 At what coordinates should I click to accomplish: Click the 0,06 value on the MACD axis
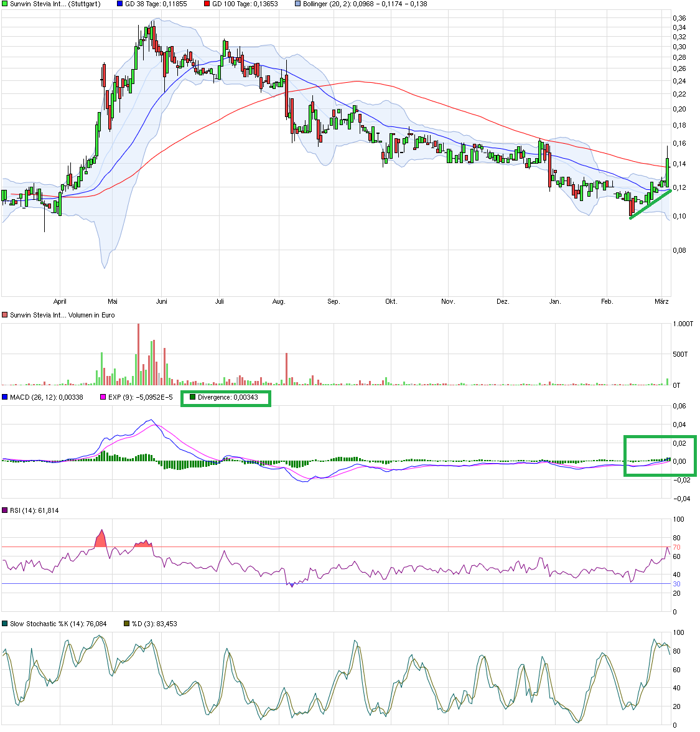tap(679, 406)
